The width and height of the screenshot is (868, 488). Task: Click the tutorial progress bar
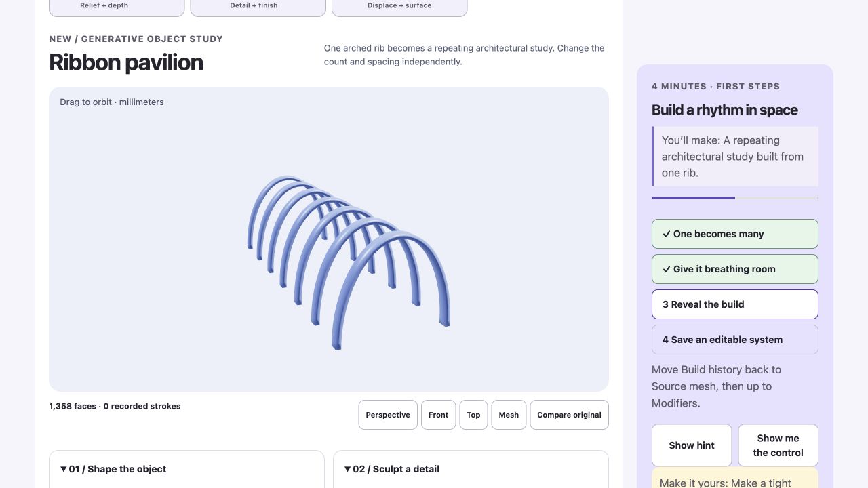point(735,198)
